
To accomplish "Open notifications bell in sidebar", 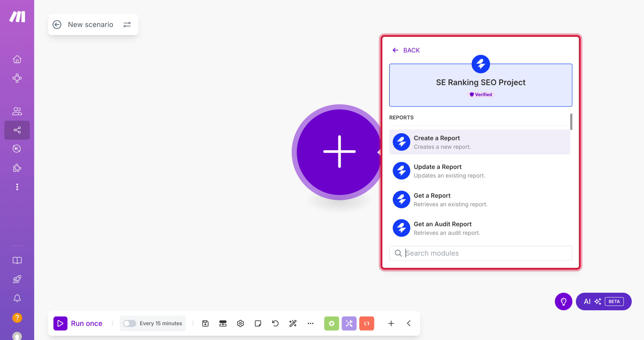I will 17,298.
